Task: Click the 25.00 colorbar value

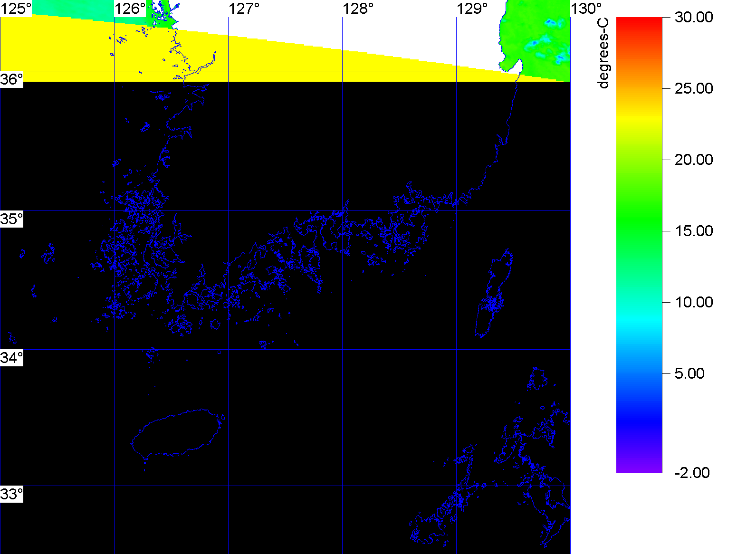Action: tap(694, 88)
